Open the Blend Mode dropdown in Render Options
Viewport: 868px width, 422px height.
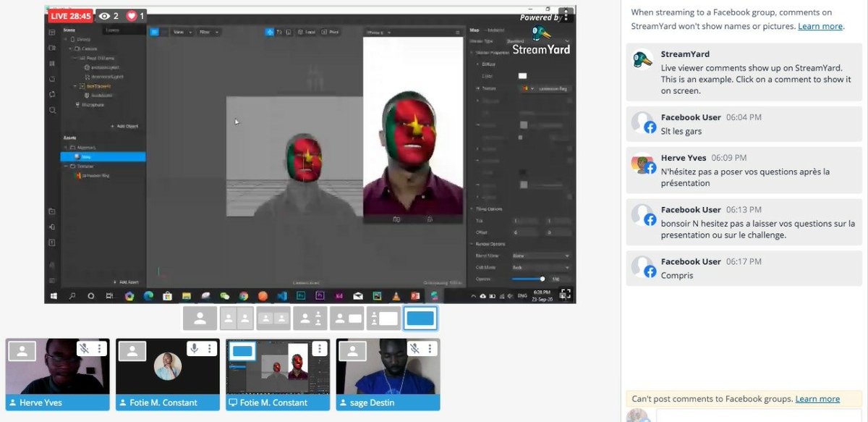[539, 256]
